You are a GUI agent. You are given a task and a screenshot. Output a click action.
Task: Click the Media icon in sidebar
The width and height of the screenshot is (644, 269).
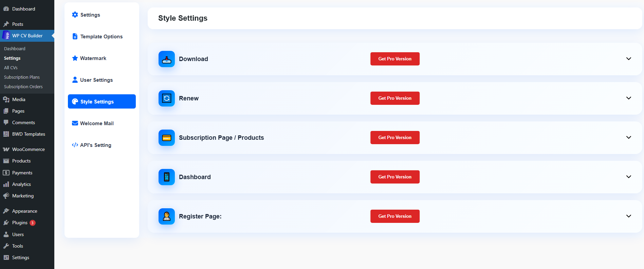tap(6, 99)
